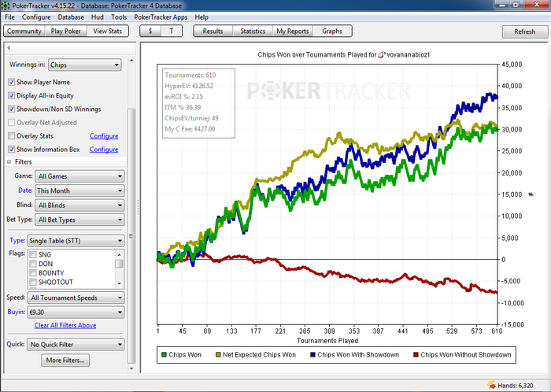
Task: Check the BOUNTY flag
Action: 33,273
